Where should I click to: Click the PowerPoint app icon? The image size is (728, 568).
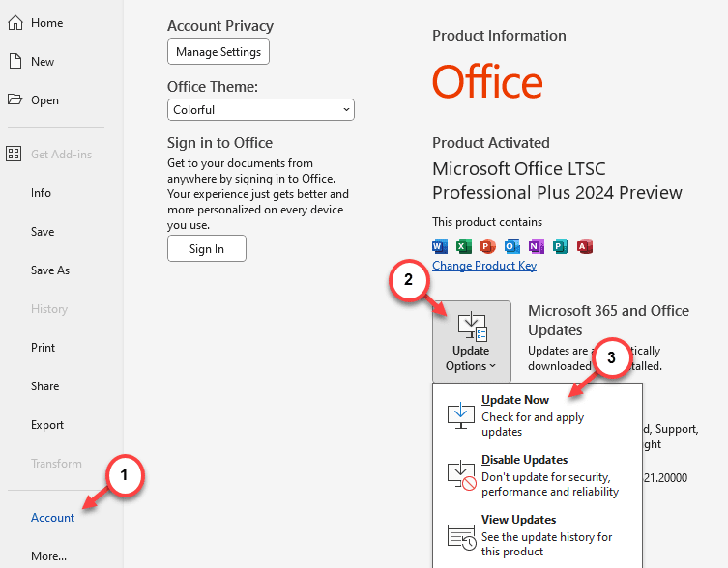487,246
